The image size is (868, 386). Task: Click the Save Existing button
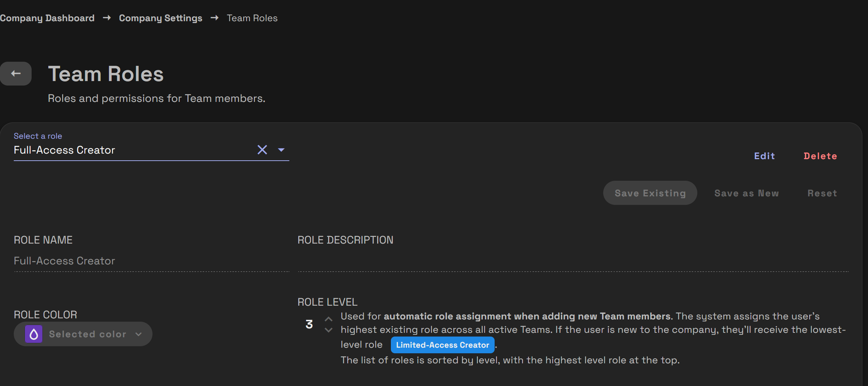[x=650, y=193]
